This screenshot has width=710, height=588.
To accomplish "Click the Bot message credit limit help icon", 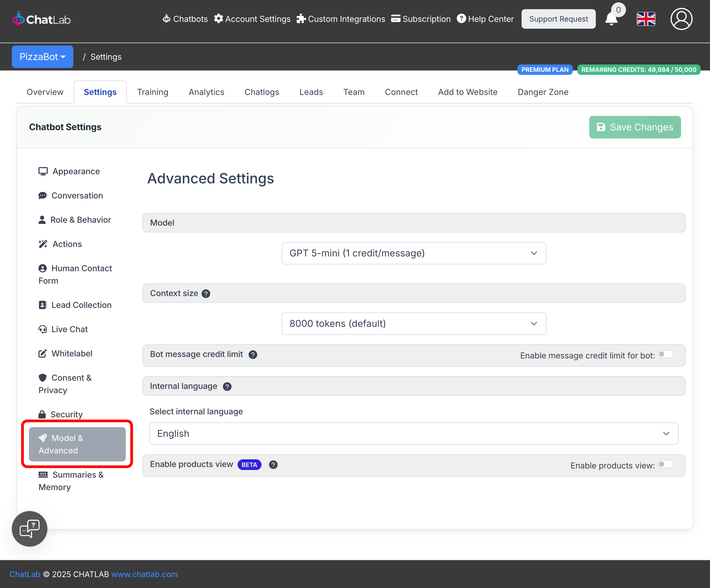I will 253,355.
